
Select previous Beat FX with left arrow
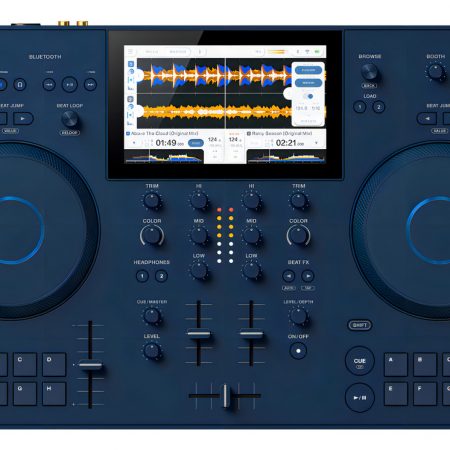[x=289, y=276]
